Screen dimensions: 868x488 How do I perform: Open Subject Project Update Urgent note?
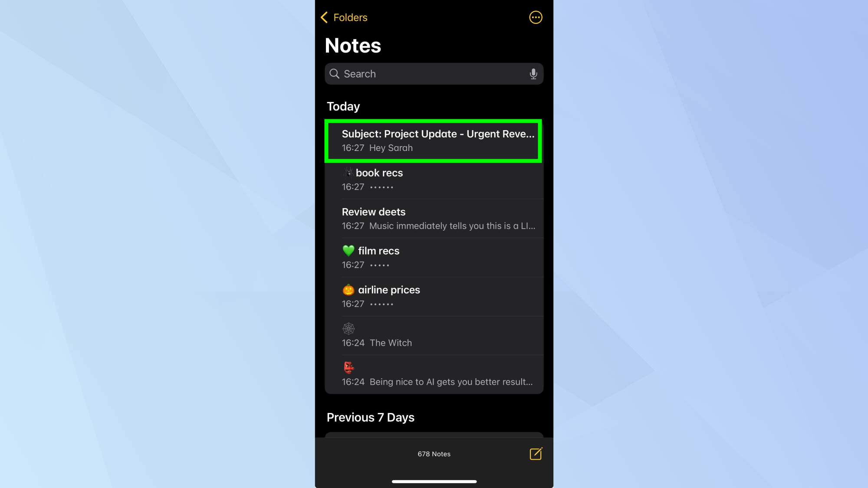pos(434,140)
